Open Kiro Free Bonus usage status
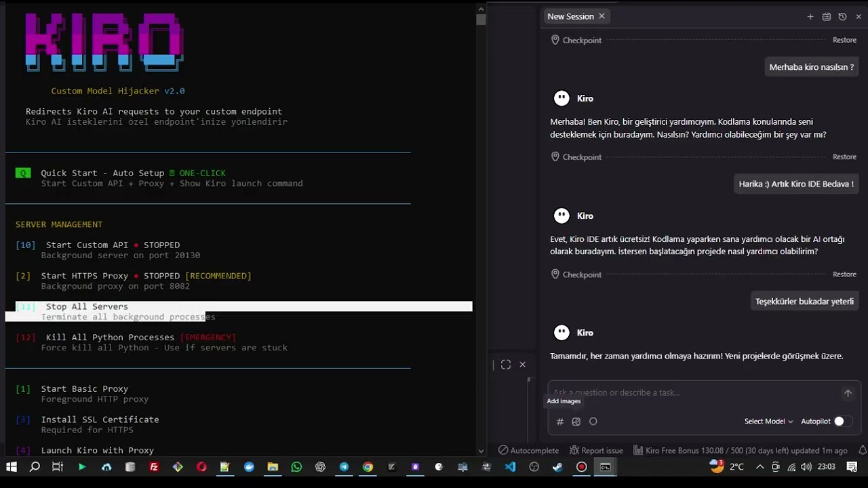This screenshot has height=488, width=868. pos(741,451)
